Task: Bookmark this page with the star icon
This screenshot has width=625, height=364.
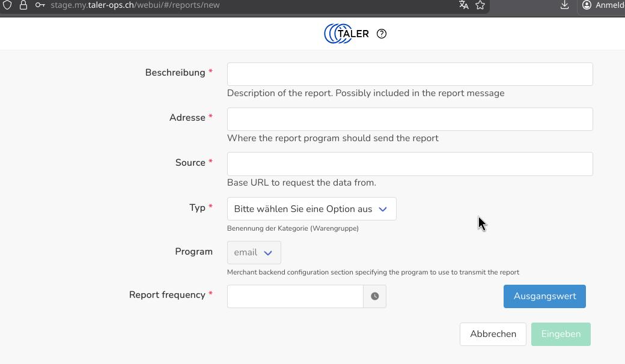Action: [480, 5]
